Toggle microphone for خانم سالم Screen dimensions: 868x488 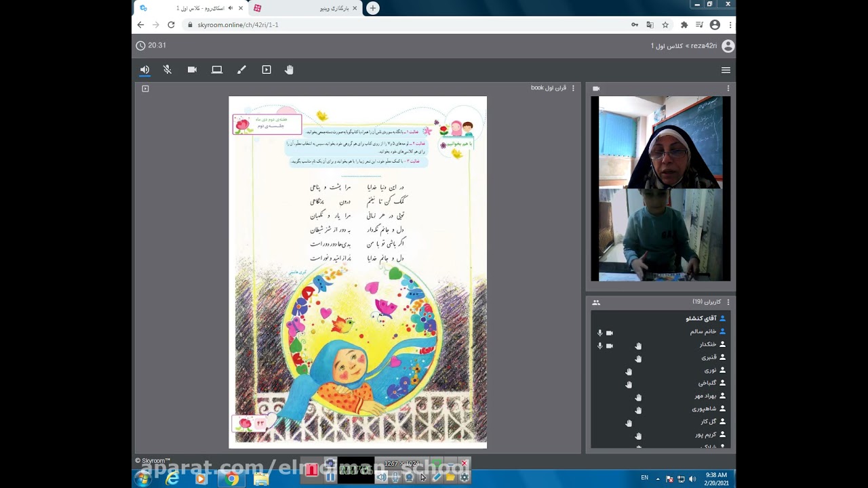click(599, 333)
